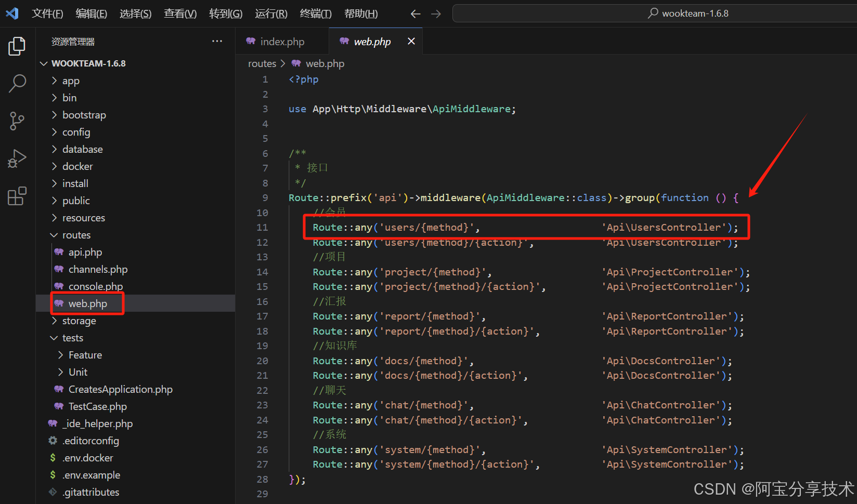Click the git icon beside .gitattributes

(x=53, y=492)
